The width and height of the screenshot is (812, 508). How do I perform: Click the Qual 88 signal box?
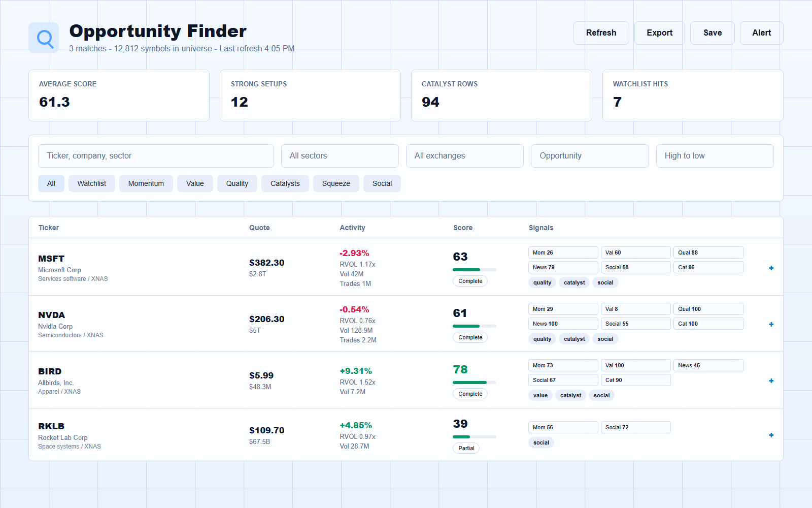[708, 252]
